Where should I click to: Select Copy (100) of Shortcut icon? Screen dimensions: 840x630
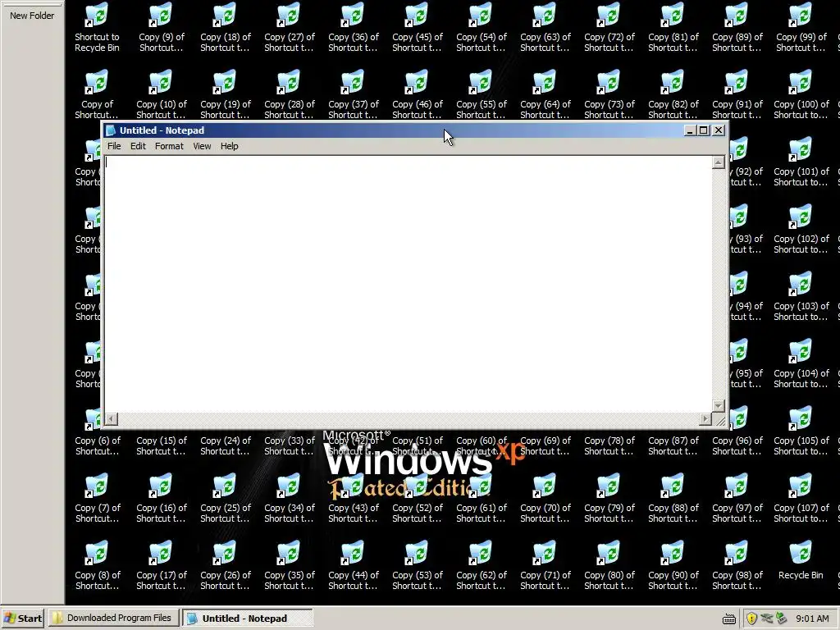801,94
